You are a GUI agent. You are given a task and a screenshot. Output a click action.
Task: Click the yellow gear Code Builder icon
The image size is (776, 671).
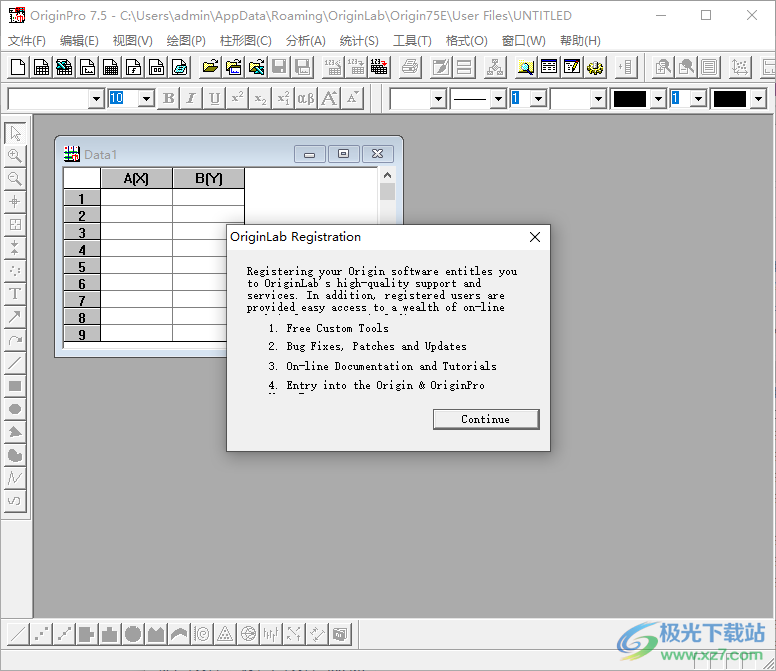[x=595, y=67]
